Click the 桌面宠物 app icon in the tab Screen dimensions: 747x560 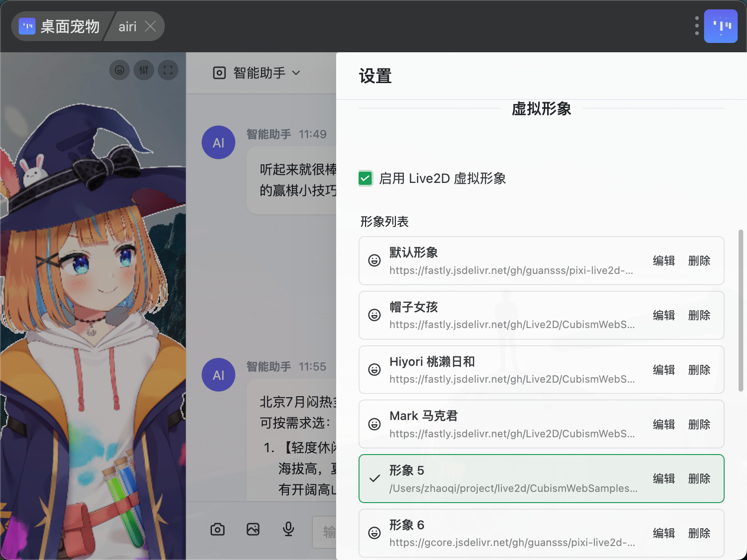coord(27,26)
